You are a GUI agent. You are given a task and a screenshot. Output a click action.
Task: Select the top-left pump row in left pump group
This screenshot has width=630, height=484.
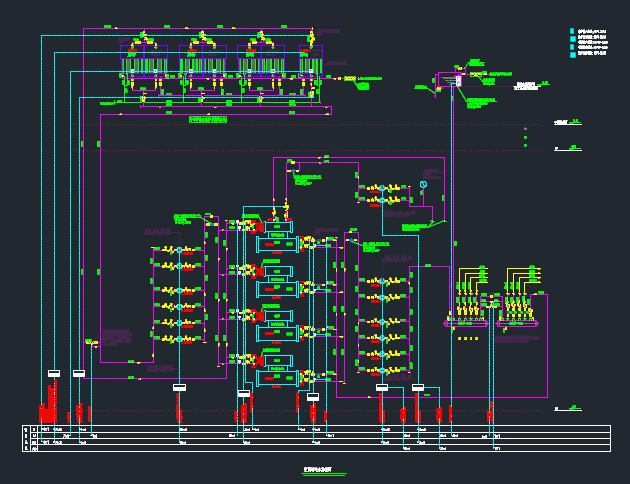pos(176,248)
